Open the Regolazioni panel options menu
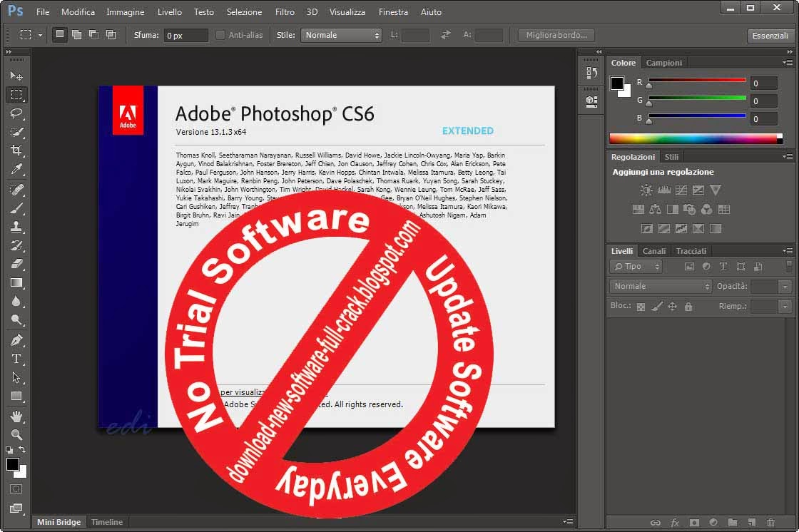The width and height of the screenshot is (799, 532). click(x=788, y=157)
